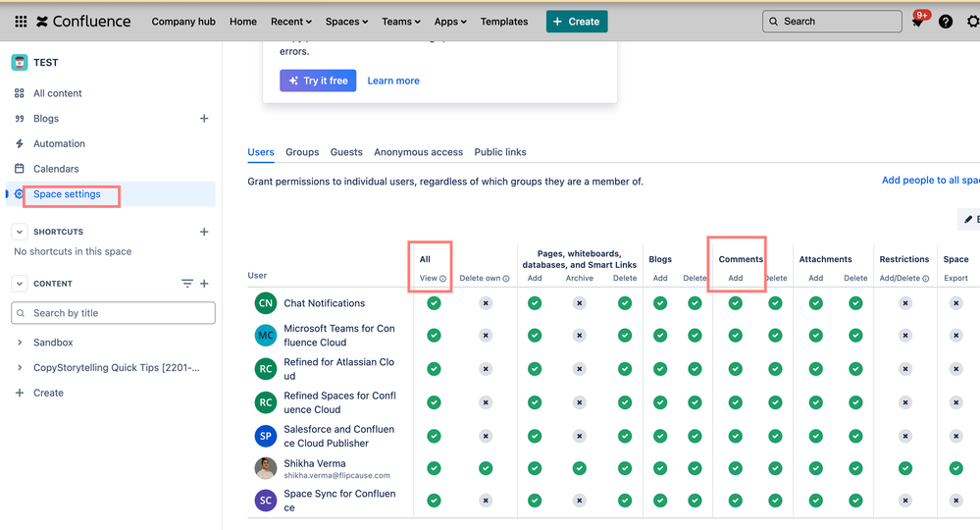This screenshot has width=980, height=530.
Task: Toggle Attachments Delete permission for Space Sync
Action: 855,500
